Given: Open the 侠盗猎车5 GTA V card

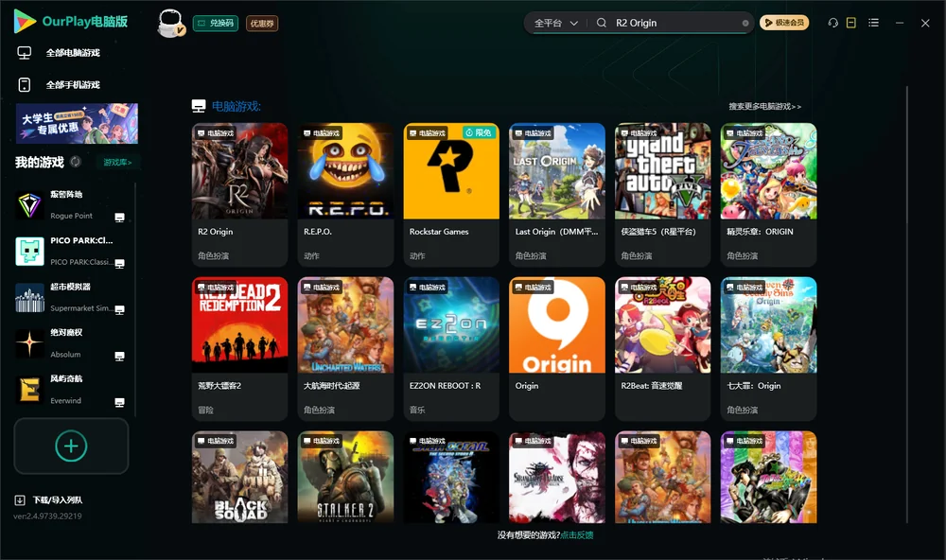Looking at the screenshot, I should pyautogui.click(x=662, y=194).
